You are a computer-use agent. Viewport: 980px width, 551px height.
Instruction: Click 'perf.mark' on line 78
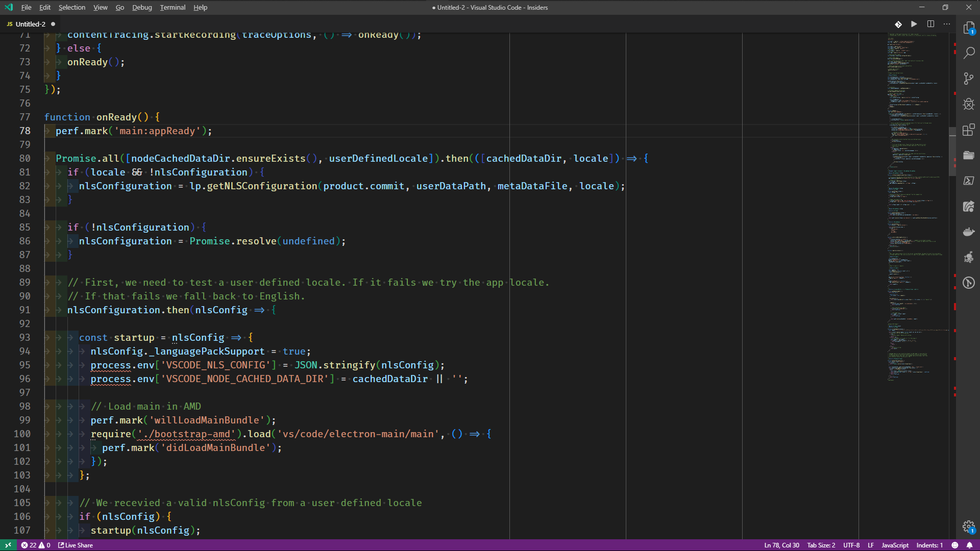82,131
